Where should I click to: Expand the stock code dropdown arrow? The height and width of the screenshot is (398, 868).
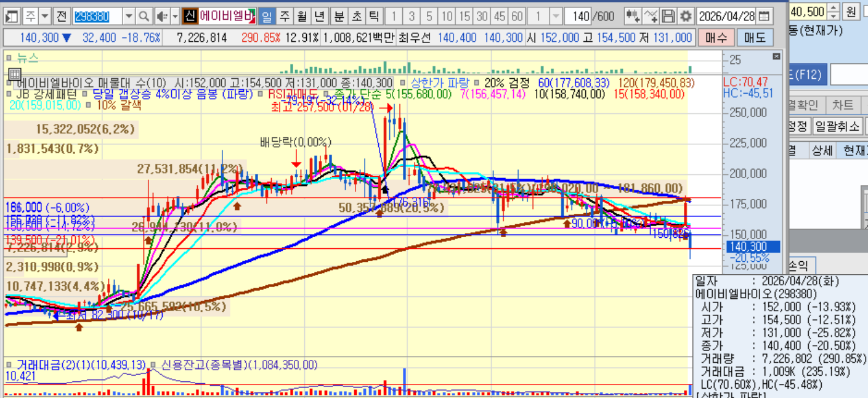tap(129, 16)
